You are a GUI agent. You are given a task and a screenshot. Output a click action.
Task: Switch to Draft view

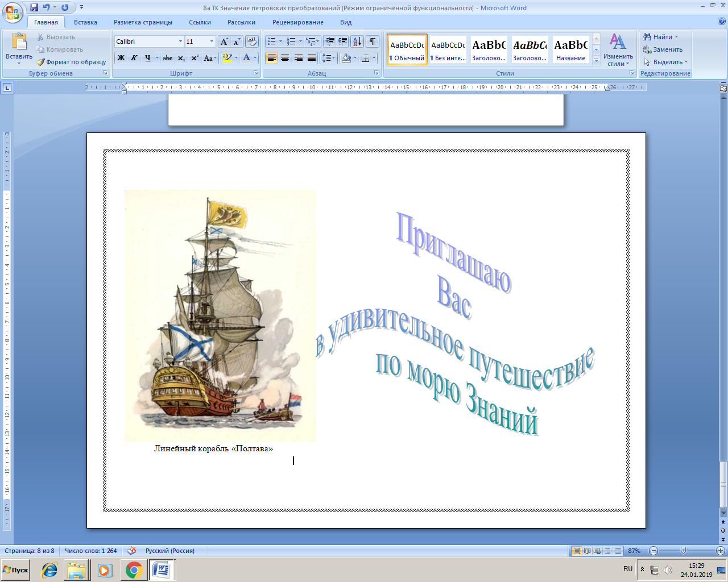(618, 551)
